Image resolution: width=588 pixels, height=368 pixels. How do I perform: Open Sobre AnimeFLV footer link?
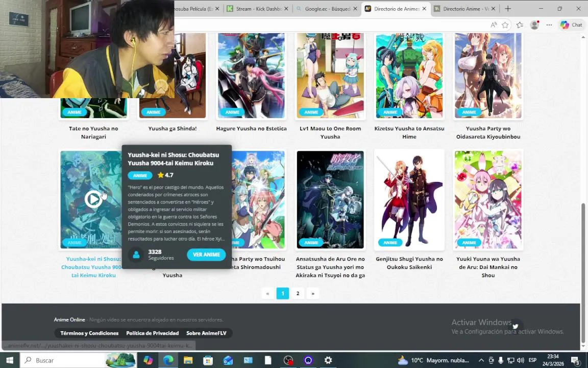point(206,333)
